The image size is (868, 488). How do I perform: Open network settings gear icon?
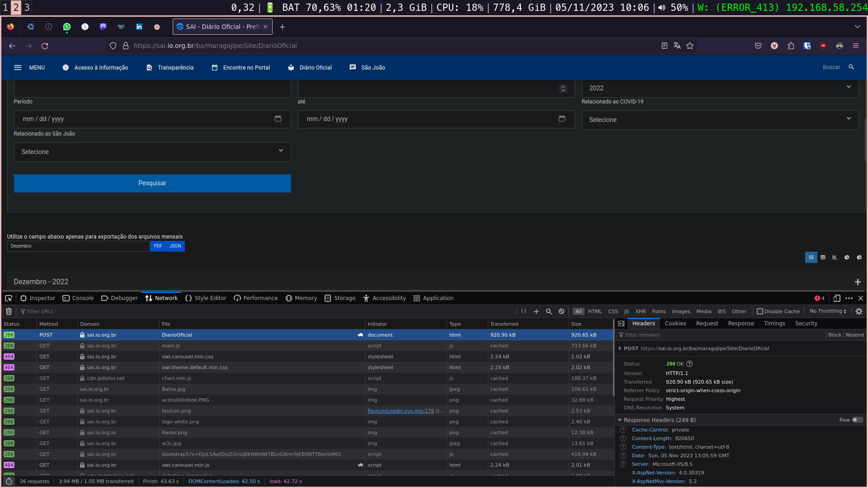tap(859, 311)
